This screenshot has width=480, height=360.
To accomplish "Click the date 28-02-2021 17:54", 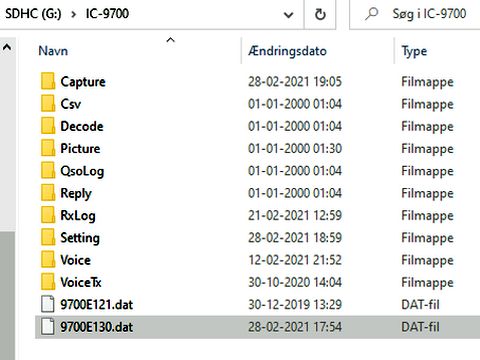I will [295, 327].
